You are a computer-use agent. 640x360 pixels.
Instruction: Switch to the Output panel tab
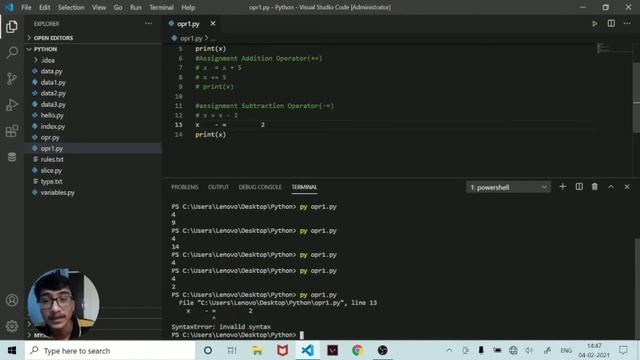click(218, 187)
